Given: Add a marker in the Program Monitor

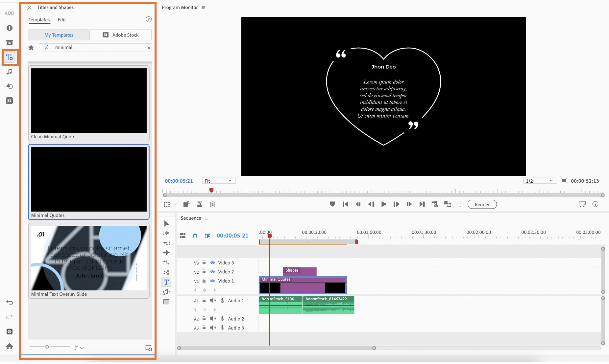Looking at the screenshot, I should pos(332,204).
